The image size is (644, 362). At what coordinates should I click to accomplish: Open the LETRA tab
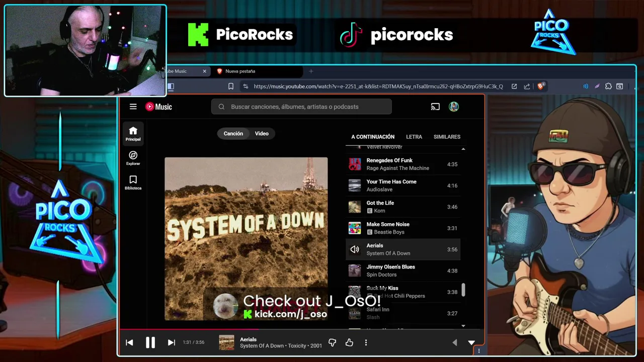tap(414, 137)
